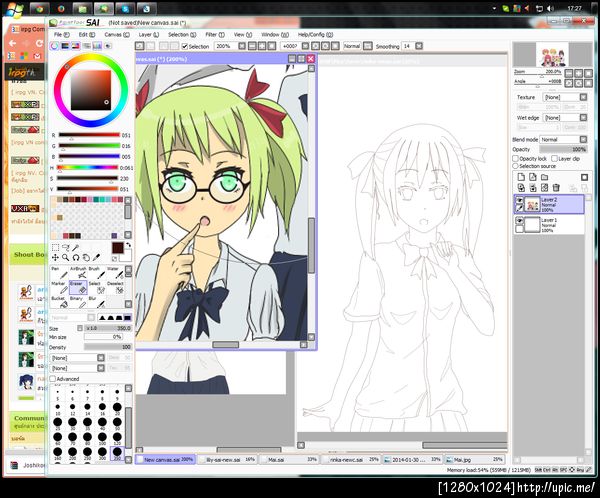Adjust the brush Density slider
600x498 pixels.
pos(108,347)
